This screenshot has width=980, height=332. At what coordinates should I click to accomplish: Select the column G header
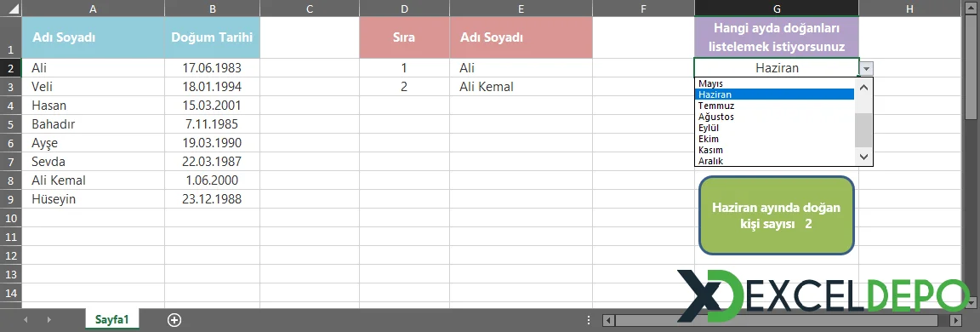[x=776, y=9]
